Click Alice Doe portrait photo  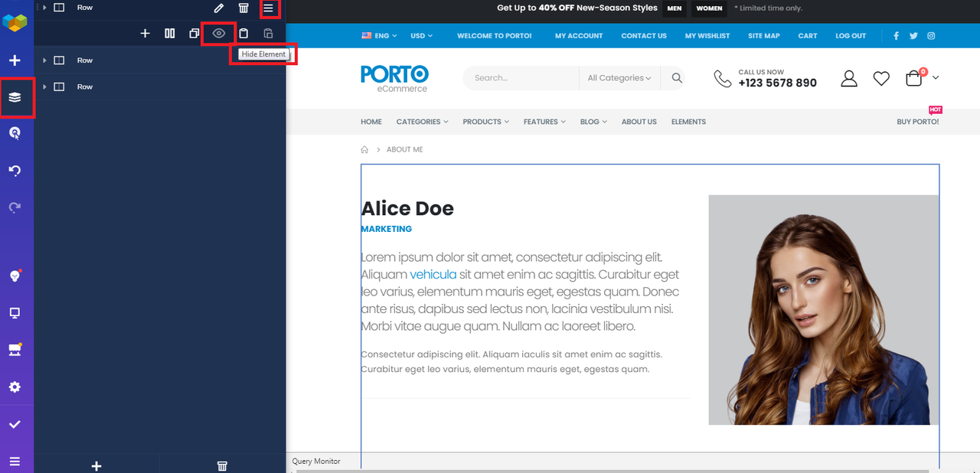point(824,310)
